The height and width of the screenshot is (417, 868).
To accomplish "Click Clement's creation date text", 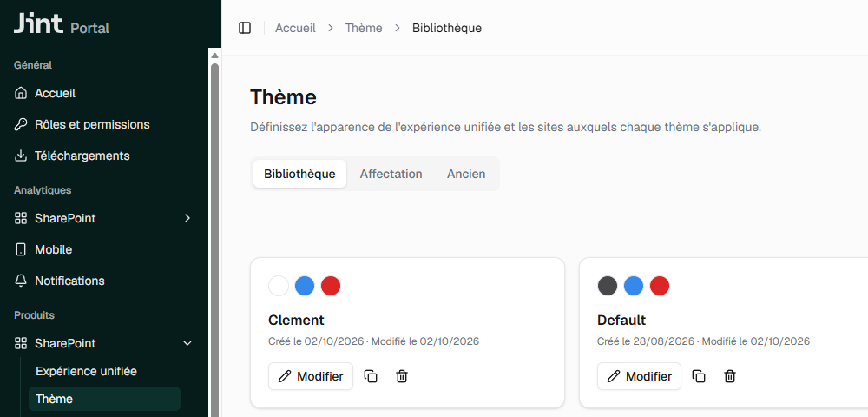I will tap(316, 341).
